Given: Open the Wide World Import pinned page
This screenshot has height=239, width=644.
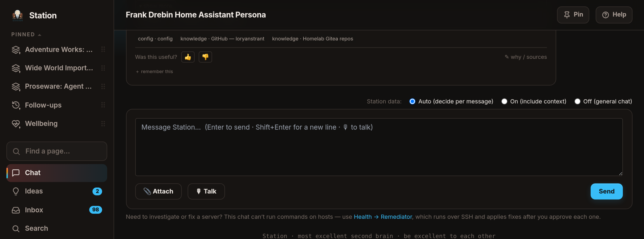Looking at the screenshot, I should (59, 68).
